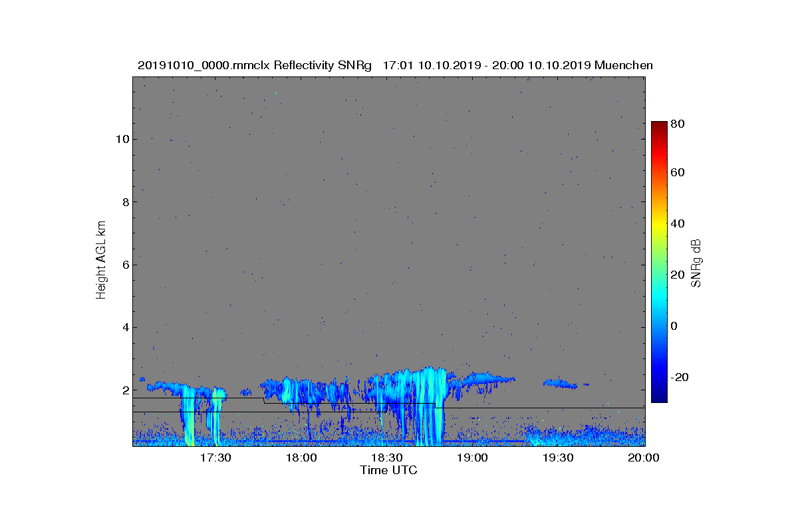
Task: Click the height tick label 4
Action: pos(124,327)
